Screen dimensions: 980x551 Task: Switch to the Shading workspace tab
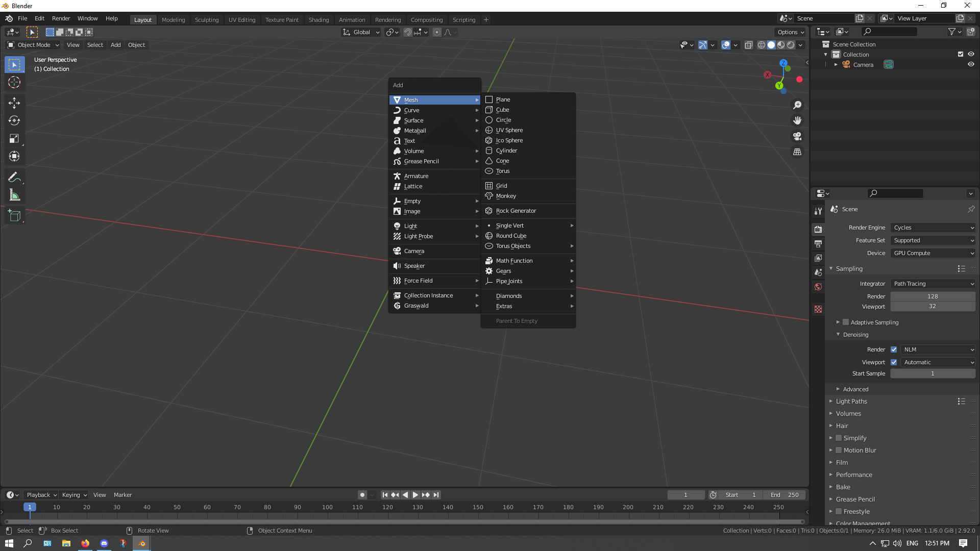(x=318, y=19)
